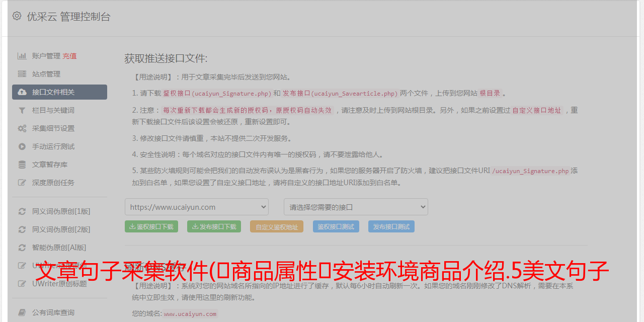Click the server icon for 站点管理
Viewport: 644px width, 322px height.
[22, 74]
